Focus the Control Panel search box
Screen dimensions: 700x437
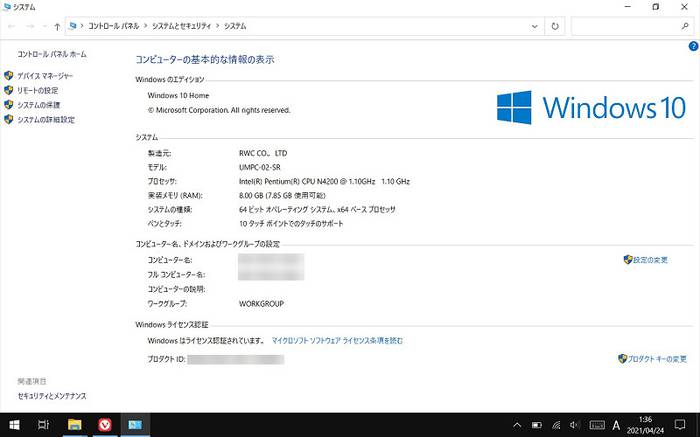pyautogui.click(x=633, y=26)
